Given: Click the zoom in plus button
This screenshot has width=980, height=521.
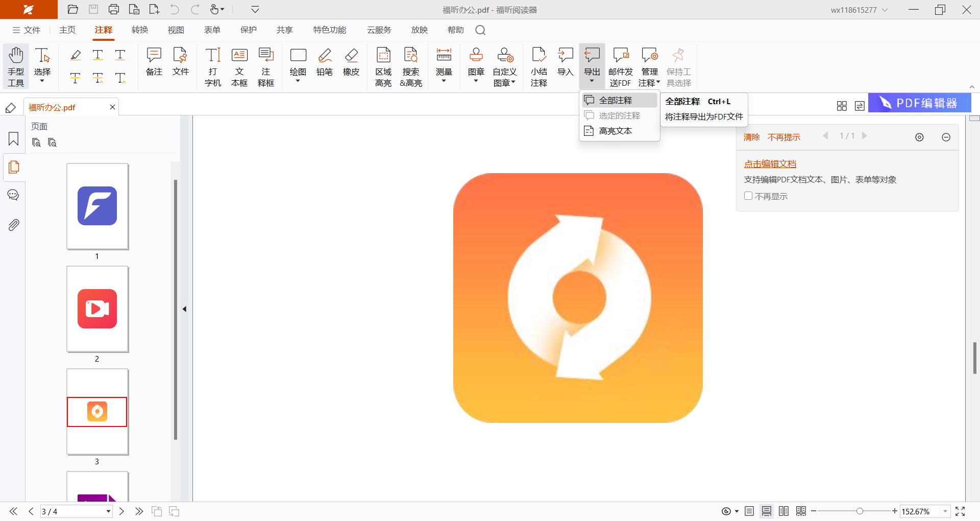Looking at the screenshot, I should tap(894, 511).
